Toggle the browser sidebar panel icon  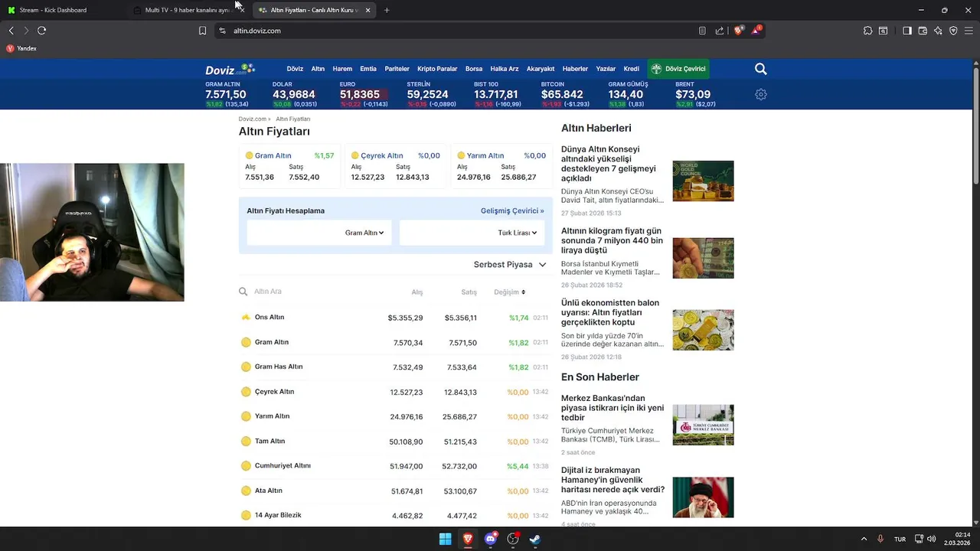tap(907, 31)
